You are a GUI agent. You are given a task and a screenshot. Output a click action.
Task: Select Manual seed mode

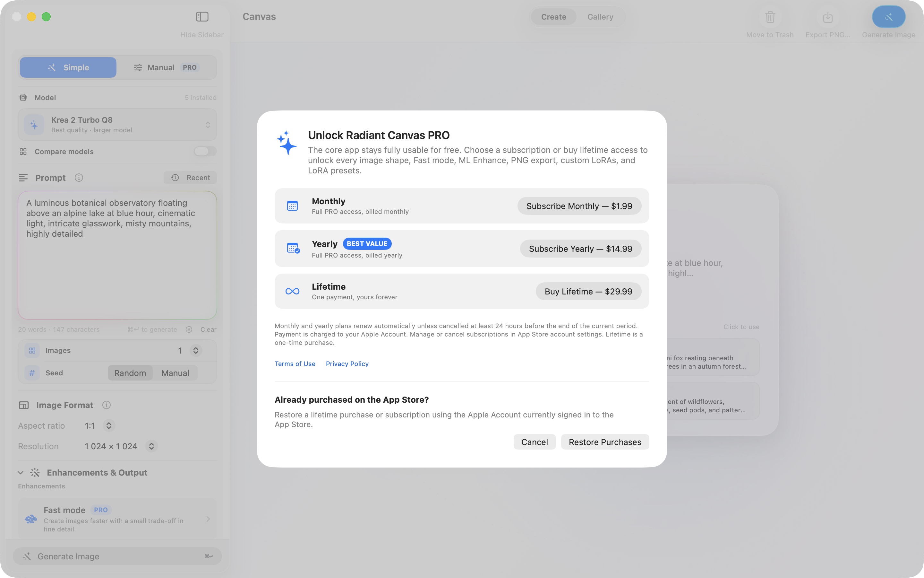pos(175,373)
